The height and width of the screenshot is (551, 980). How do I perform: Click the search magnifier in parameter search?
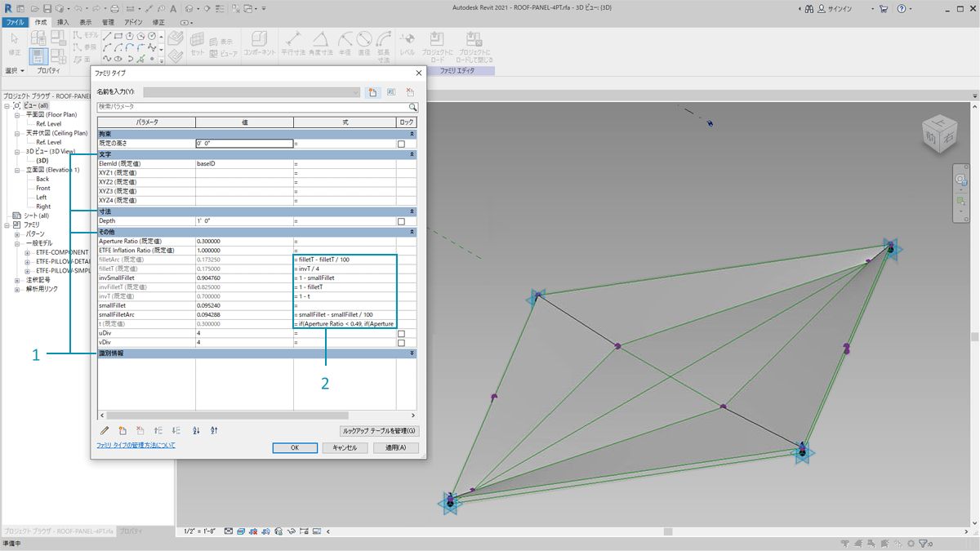(413, 107)
